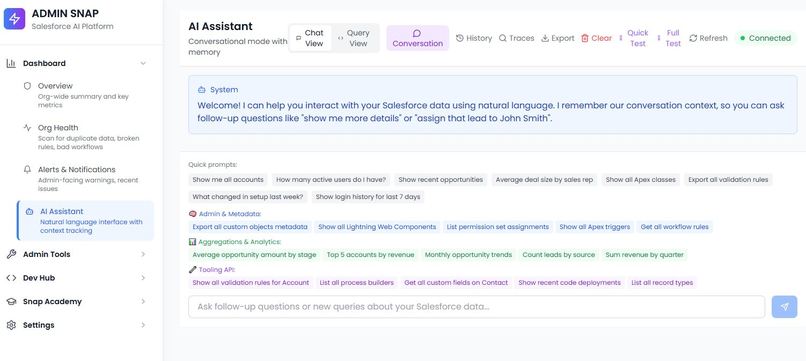Viewport: 806px width, 361px height.
Task: Click the Connected status badge
Action: tap(765, 38)
